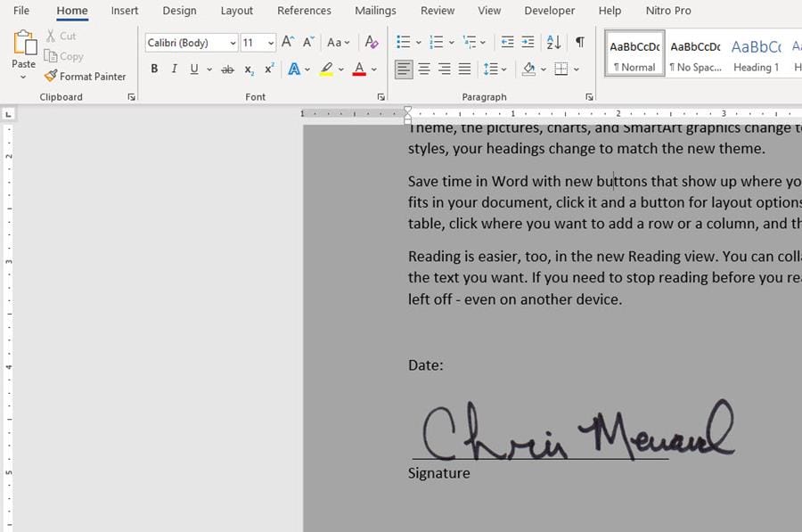Viewport: 802px width, 532px height.
Task: Click the Sort icon in Paragraph group
Action: tap(552, 42)
